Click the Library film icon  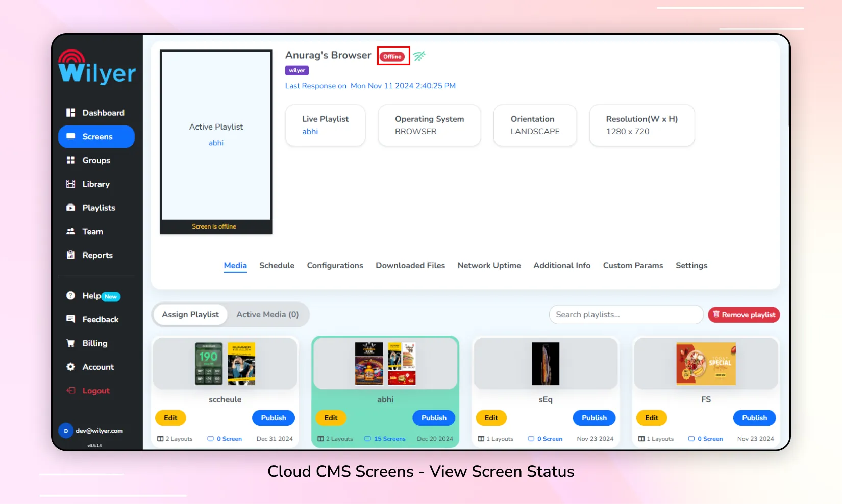tap(70, 184)
